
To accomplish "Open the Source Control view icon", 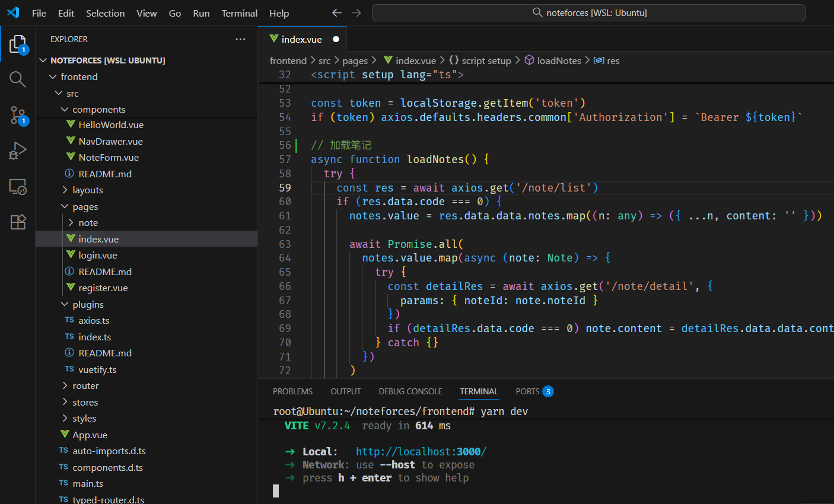I will coord(18,115).
